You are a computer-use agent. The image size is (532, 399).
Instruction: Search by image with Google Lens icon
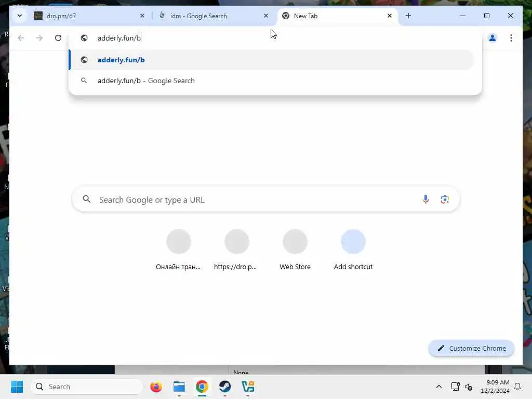tap(445, 199)
